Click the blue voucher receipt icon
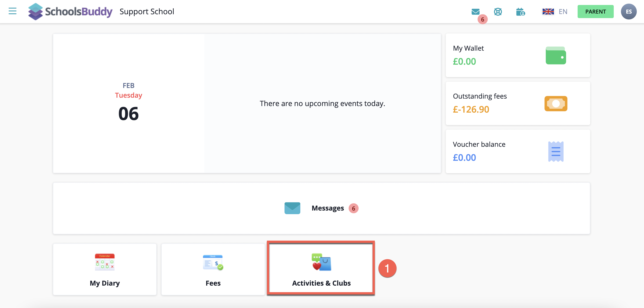Viewport: 644px width, 308px height. click(x=555, y=151)
